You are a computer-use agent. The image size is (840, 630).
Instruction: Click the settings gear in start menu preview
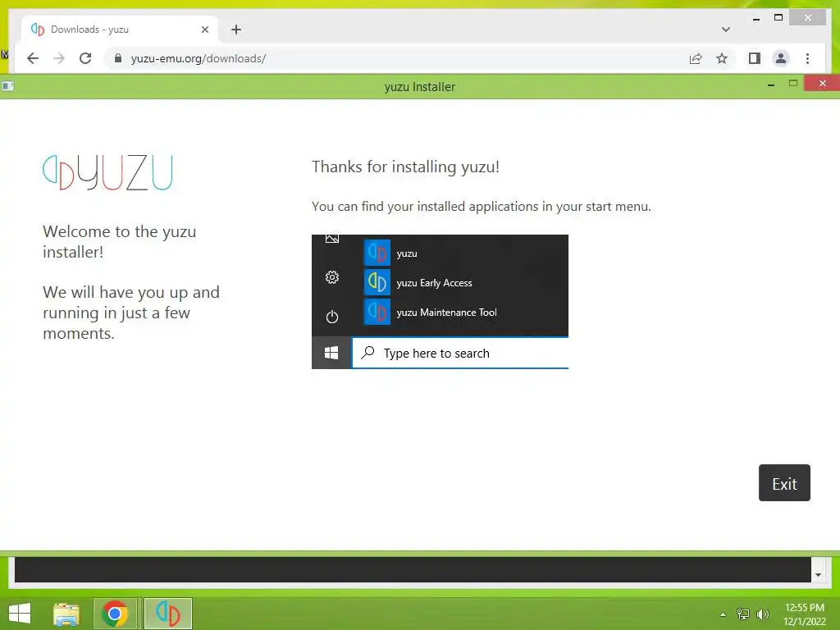coord(332,277)
